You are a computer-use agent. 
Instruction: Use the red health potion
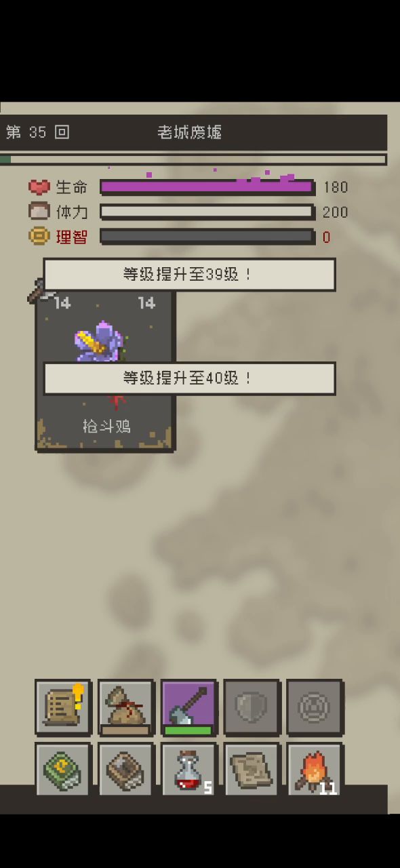click(189, 770)
